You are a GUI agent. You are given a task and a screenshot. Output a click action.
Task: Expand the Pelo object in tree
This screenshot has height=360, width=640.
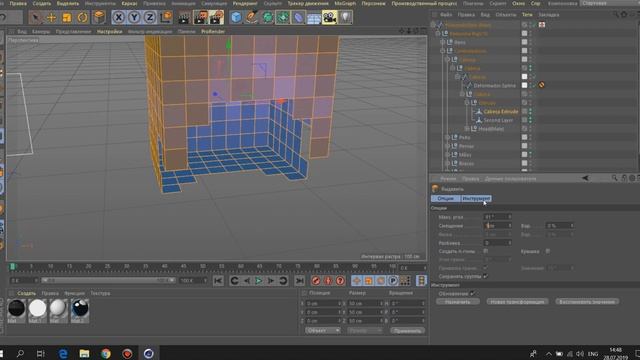click(448, 138)
